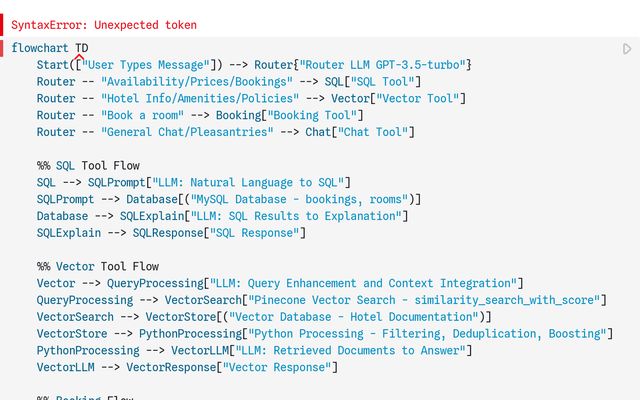The image size is (640, 400).
Task: Click the "Hotel Info/Amenities/Policies" label text
Action: coord(200,98)
